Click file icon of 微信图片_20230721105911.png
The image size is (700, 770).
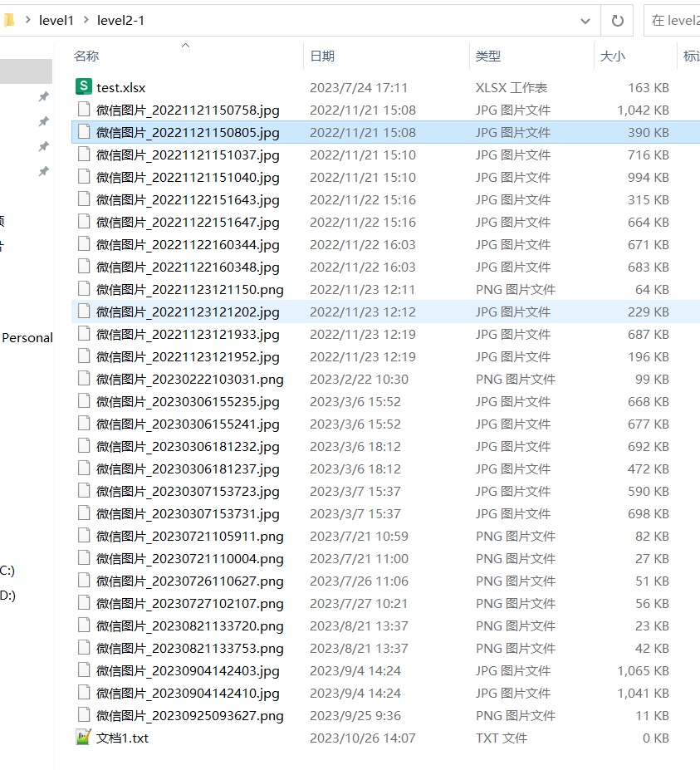pyautogui.click(x=84, y=535)
